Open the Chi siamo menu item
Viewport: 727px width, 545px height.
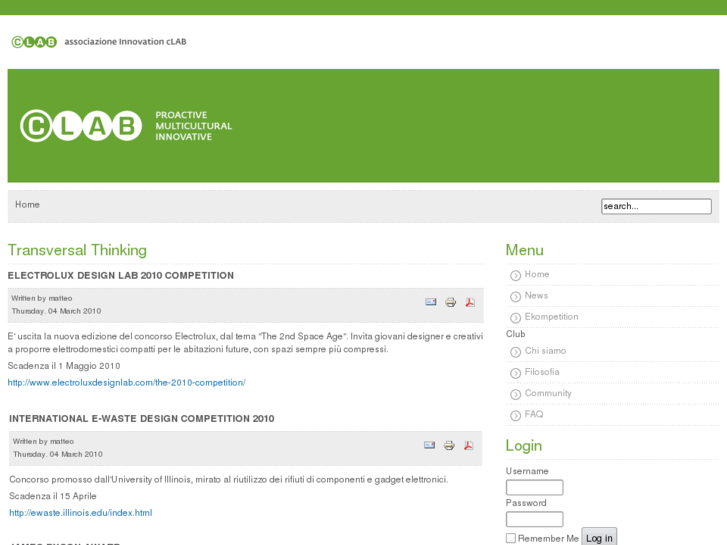(x=545, y=351)
